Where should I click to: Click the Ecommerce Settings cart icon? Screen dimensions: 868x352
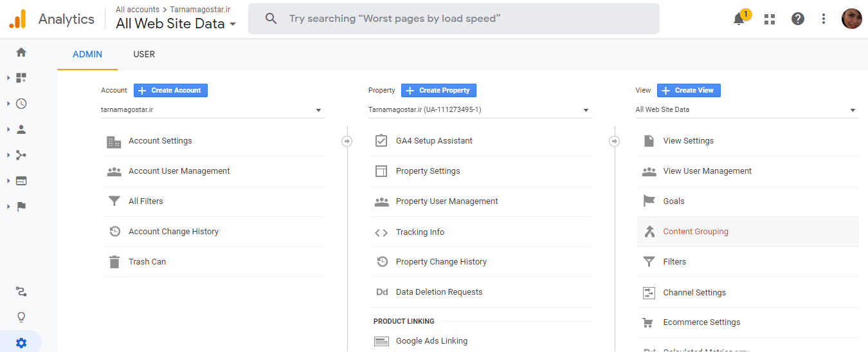(649, 322)
